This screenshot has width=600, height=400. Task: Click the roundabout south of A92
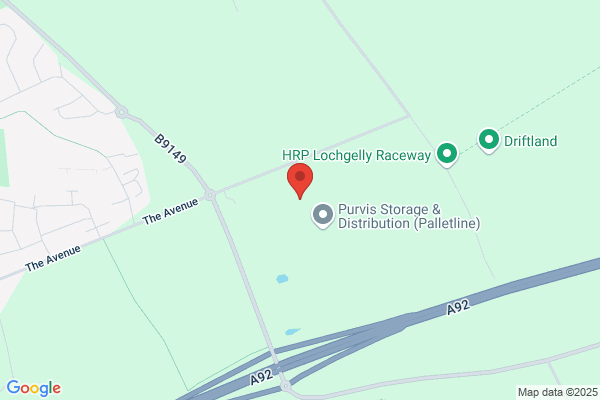pos(285,386)
